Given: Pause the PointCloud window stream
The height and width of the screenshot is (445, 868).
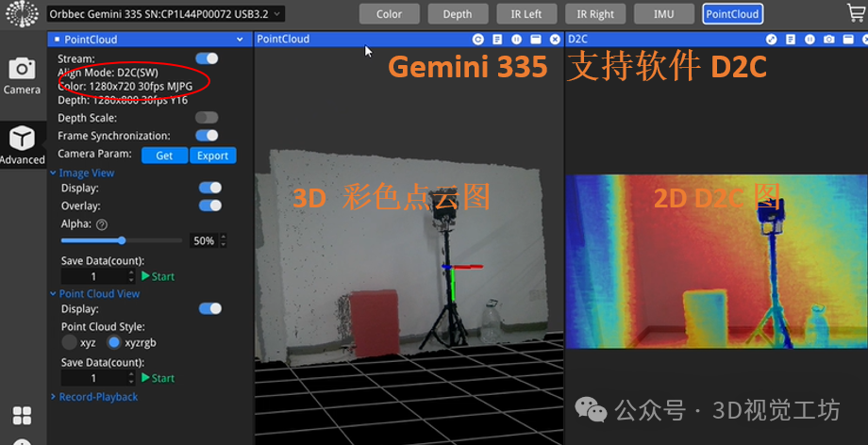Looking at the screenshot, I should (516, 40).
